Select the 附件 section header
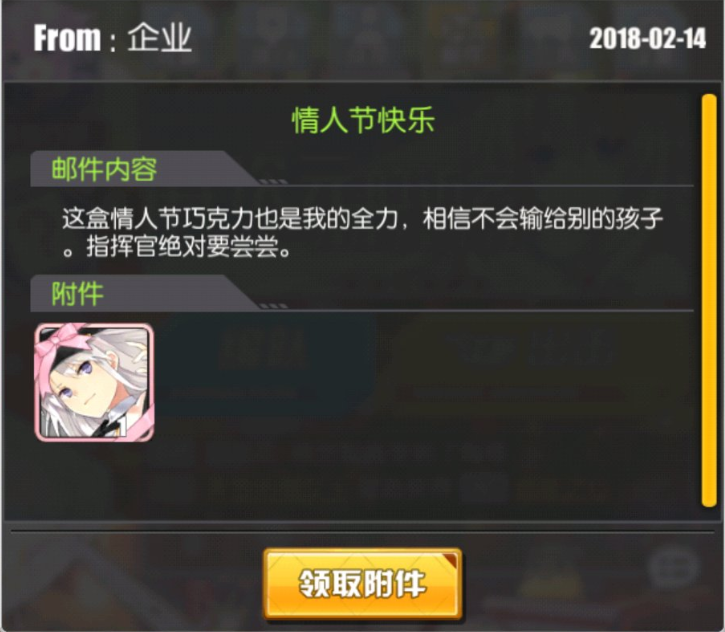Screen dimensions: 725x632 click(x=77, y=294)
